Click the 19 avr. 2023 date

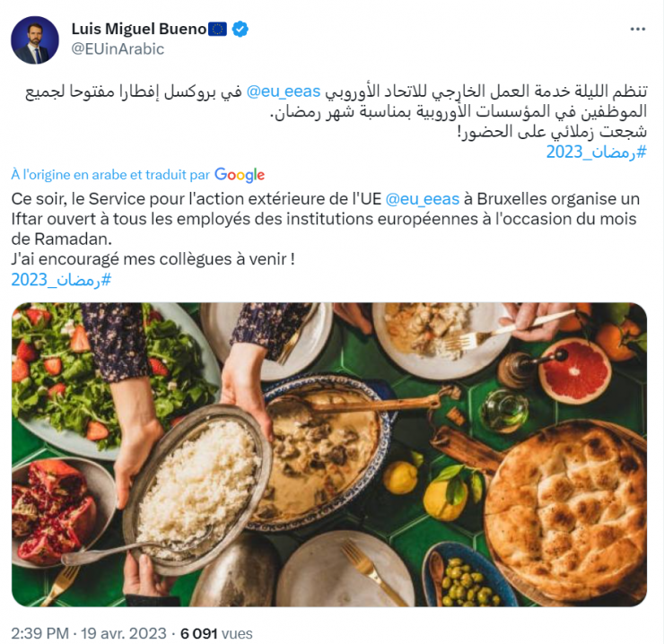(x=124, y=633)
